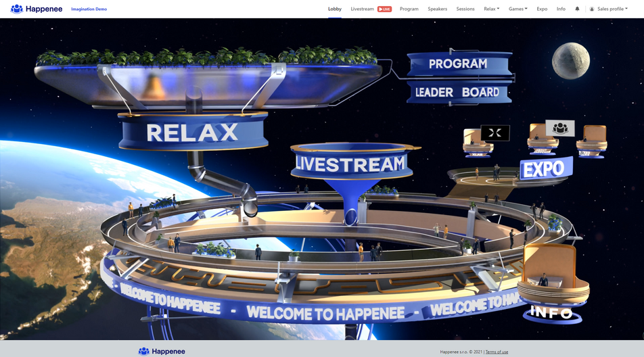Screen dimensions: 644x357
Task: Click the Imagination Demo link
Action: pos(89,9)
